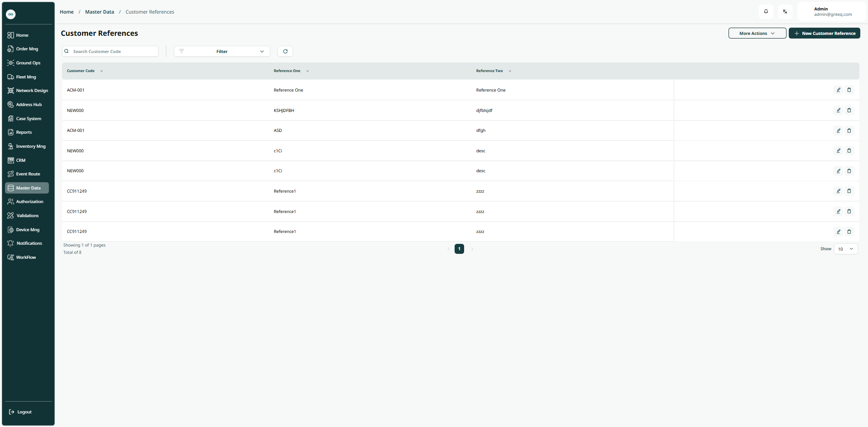Edit the KSHJDFBH reference row
This screenshot has height=427, width=868.
[838, 110]
